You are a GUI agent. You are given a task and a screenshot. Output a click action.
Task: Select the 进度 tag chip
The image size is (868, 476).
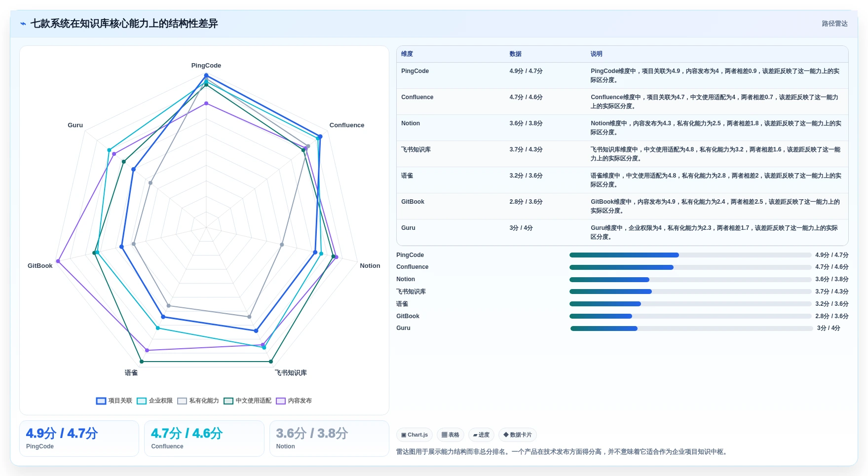481,435
